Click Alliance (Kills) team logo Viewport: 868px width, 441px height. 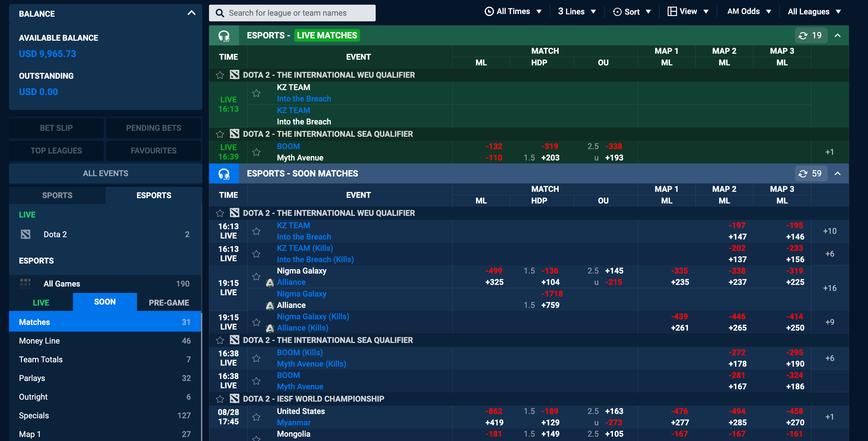point(270,328)
